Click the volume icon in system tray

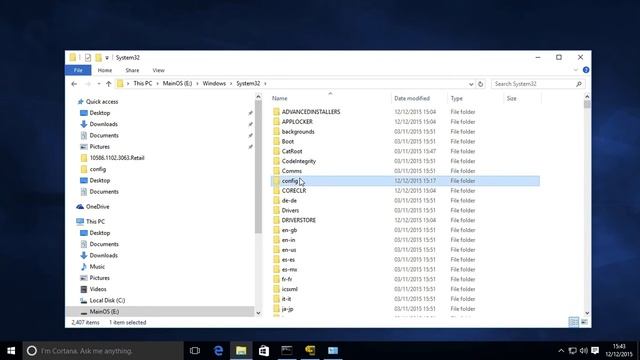(584, 351)
